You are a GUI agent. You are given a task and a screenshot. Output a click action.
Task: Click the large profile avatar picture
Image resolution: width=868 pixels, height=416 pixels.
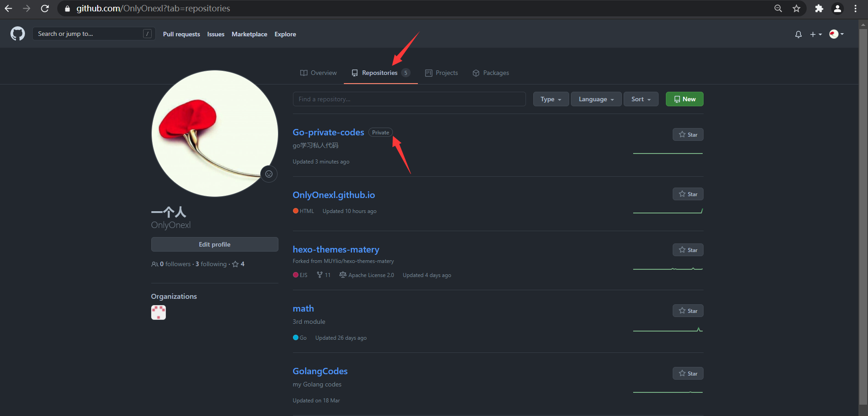(x=215, y=133)
